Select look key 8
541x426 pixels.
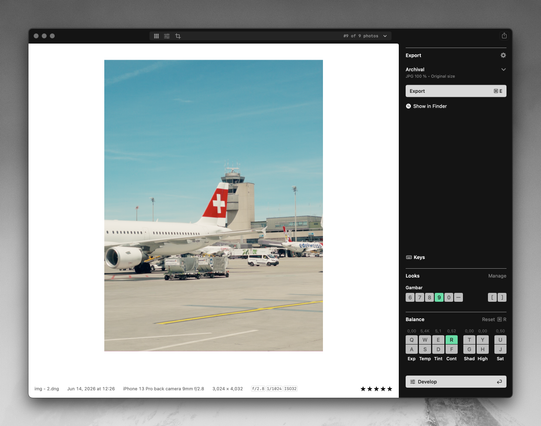[429, 297]
